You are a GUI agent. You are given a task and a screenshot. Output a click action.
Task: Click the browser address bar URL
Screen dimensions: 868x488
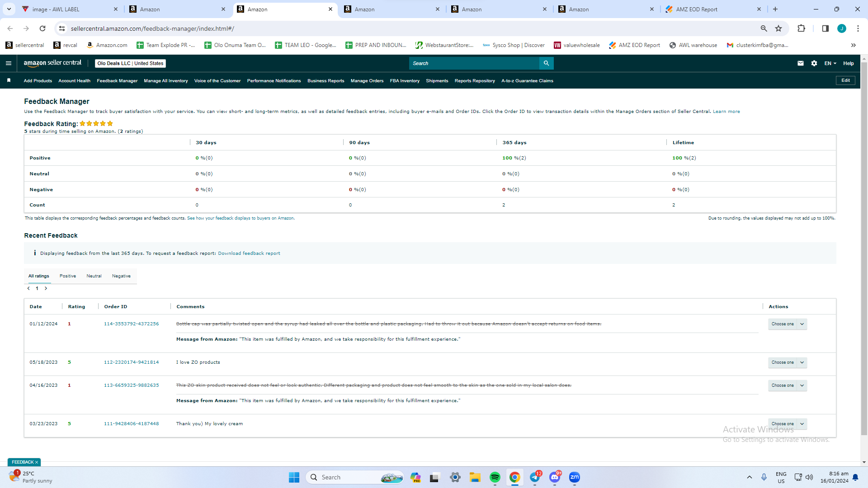pos(152,28)
